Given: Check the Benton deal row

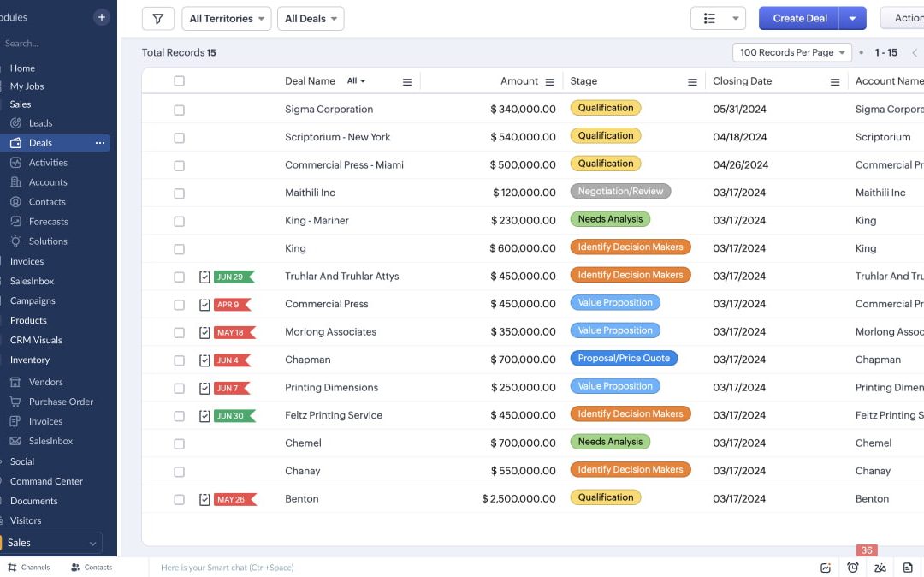Looking at the screenshot, I should coord(179,499).
